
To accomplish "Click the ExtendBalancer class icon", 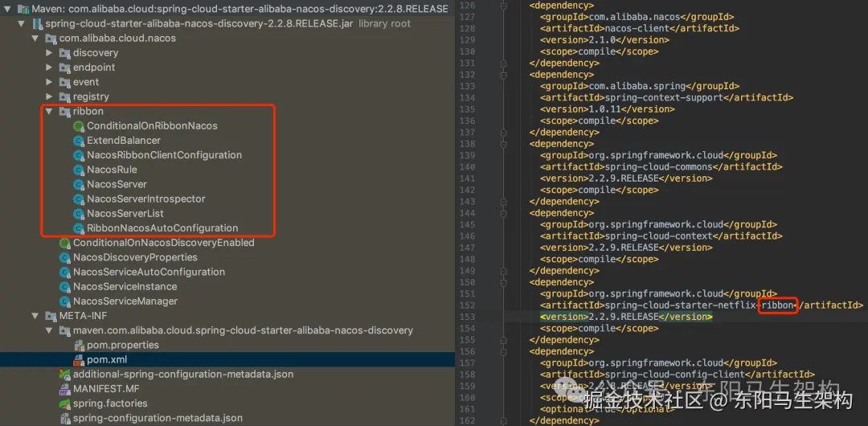I will click(x=79, y=141).
